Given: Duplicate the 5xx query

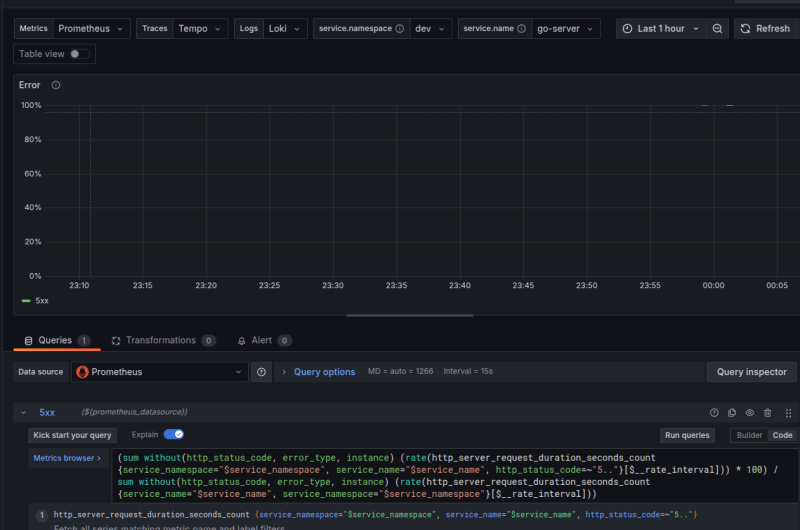Looking at the screenshot, I should [x=732, y=412].
